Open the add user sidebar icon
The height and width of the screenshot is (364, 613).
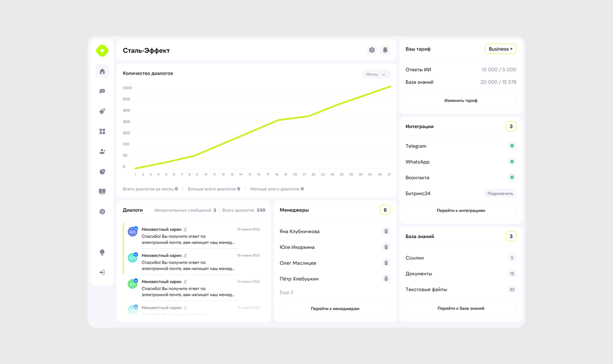pyautogui.click(x=102, y=151)
